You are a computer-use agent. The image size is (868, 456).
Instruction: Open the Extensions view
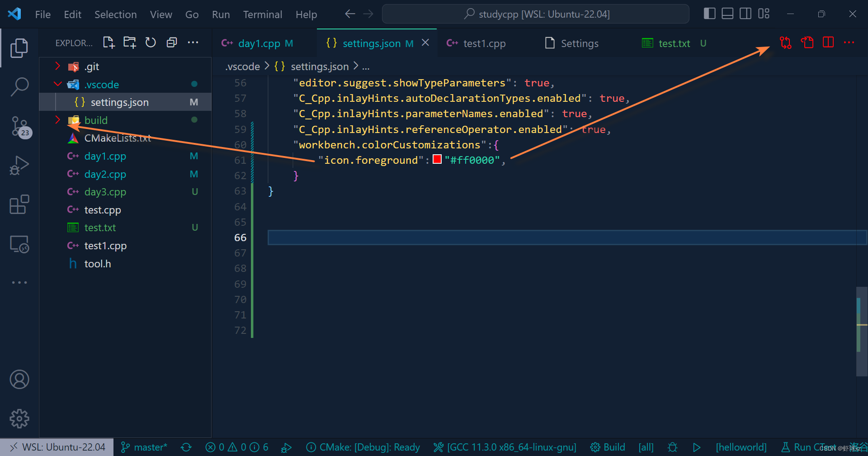(x=19, y=204)
